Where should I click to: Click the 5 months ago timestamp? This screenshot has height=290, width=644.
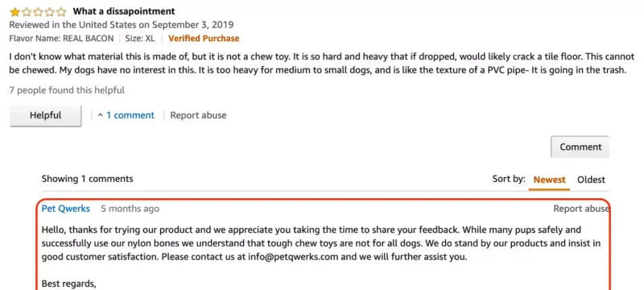[x=130, y=209]
